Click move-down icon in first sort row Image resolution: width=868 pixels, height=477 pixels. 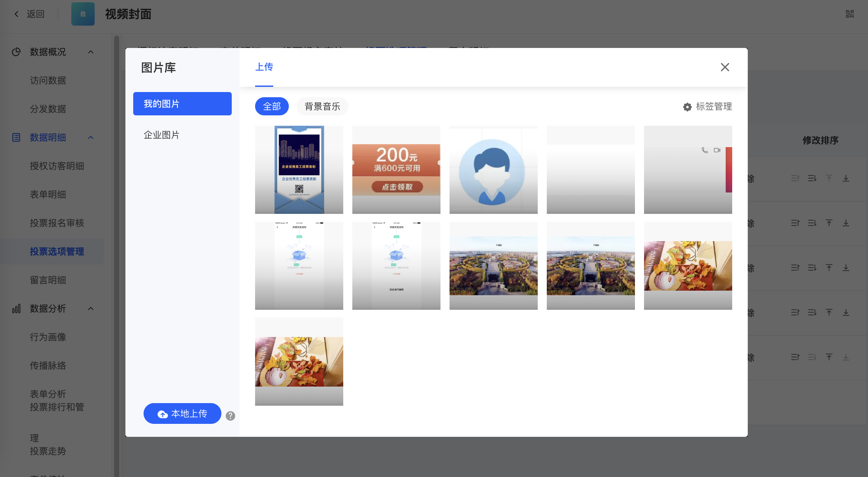click(x=812, y=178)
